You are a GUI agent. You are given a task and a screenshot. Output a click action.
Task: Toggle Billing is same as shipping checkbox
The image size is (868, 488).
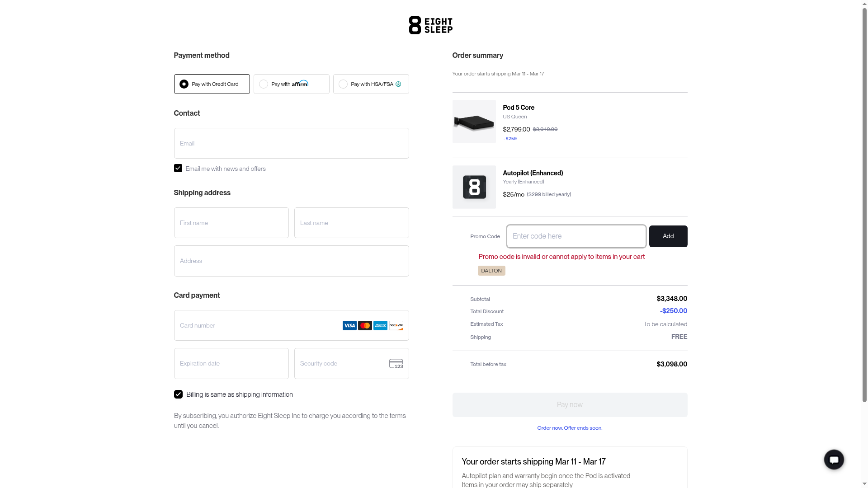(178, 394)
